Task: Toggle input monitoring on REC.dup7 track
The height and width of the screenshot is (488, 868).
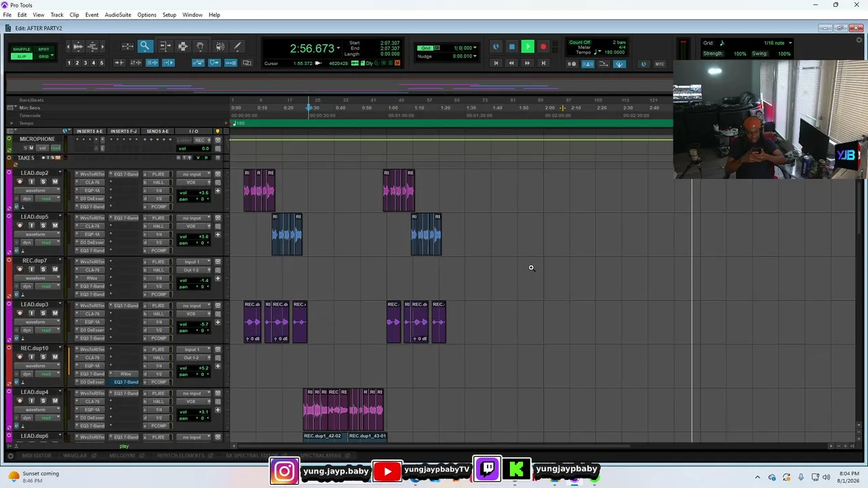Action: click(x=31, y=269)
